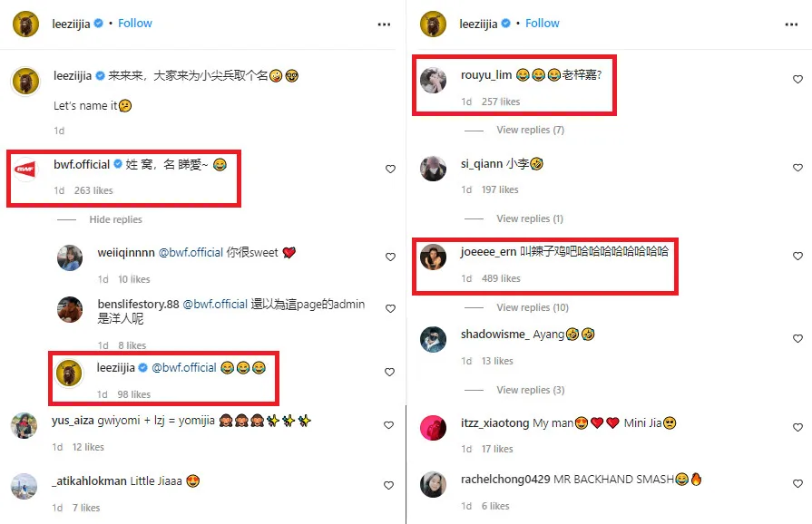Open more options menu on right post

tap(791, 24)
